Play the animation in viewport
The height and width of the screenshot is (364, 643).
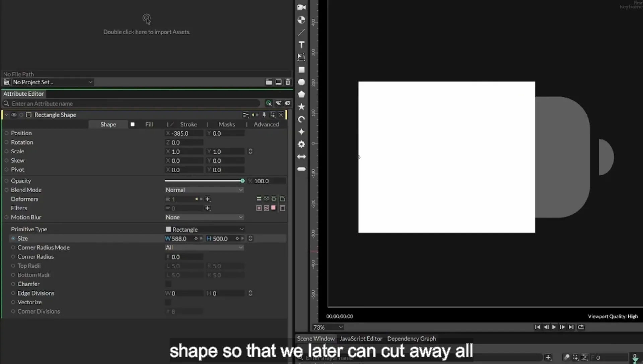pyautogui.click(x=554, y=327)
